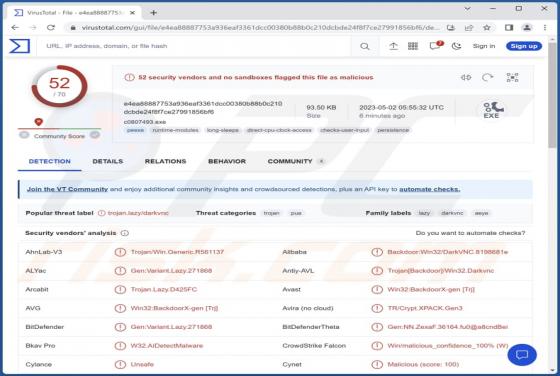Click community score upvote icon
Screen dimensions: 560x376
coord(95,135)
